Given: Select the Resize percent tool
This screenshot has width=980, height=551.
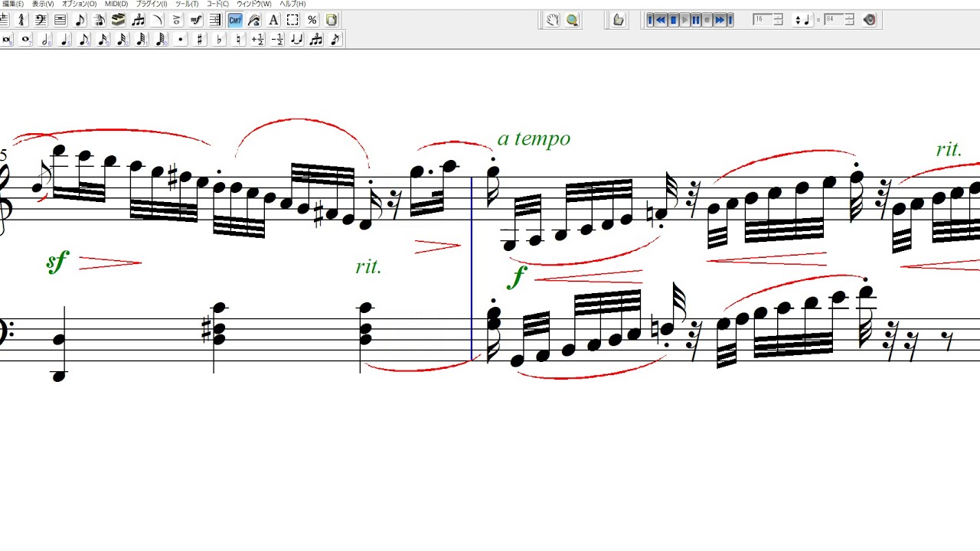Looking at the screenshot, I should click(x=312, y=20).
